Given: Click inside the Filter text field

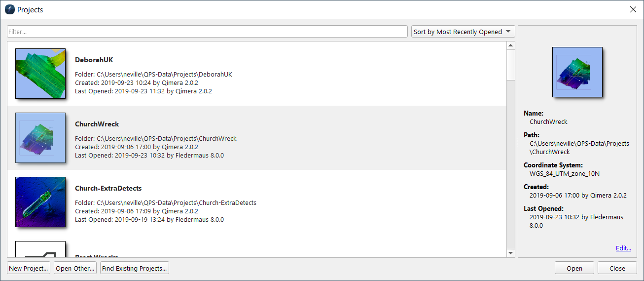Looking at the screenshot, I should 207,32.
